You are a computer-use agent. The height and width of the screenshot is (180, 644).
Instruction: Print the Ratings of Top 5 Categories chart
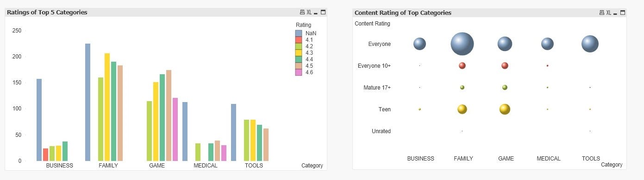[302, 13]
